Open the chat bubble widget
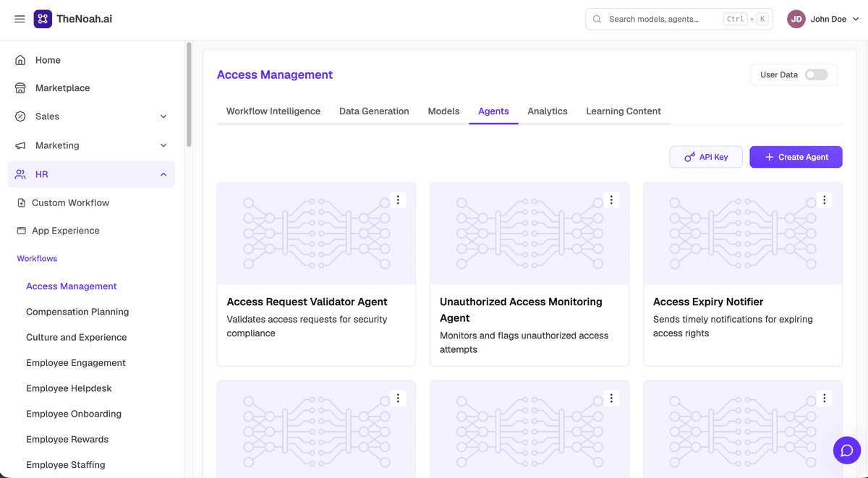 [847, 451]
